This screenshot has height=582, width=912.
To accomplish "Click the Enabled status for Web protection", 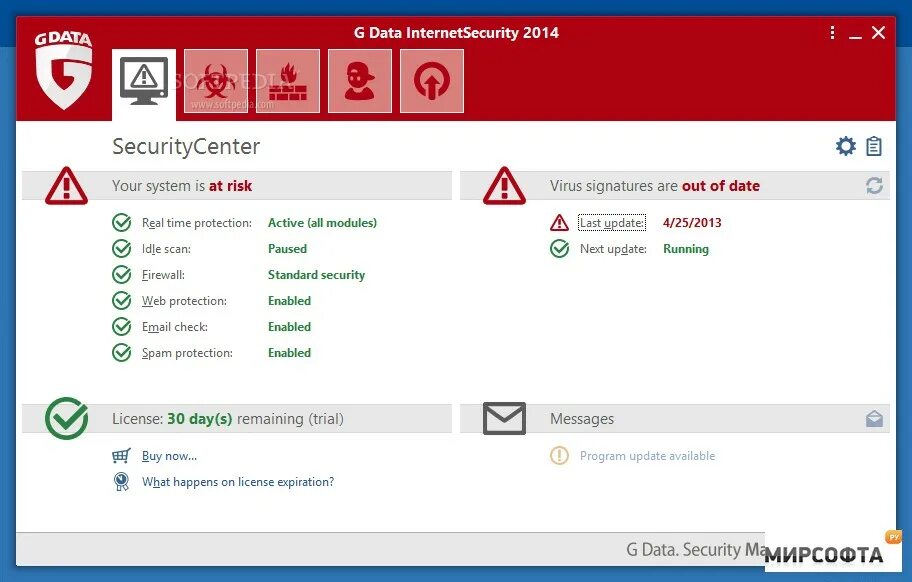I will 290,301.
